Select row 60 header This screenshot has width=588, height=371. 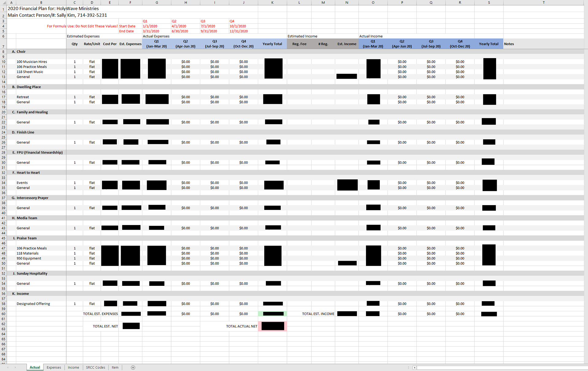(x=3, y=314)
